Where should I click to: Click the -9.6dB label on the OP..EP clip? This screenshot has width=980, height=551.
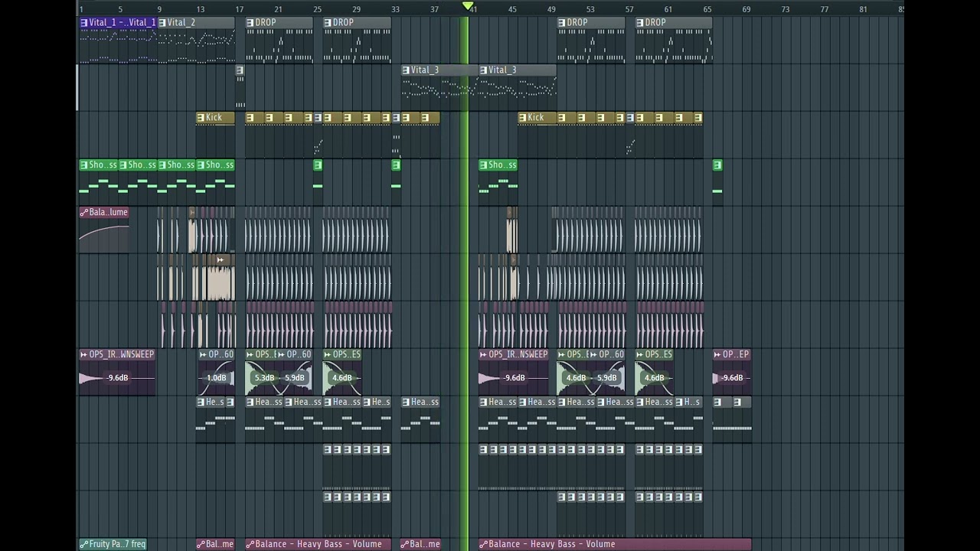coord(733,377)
